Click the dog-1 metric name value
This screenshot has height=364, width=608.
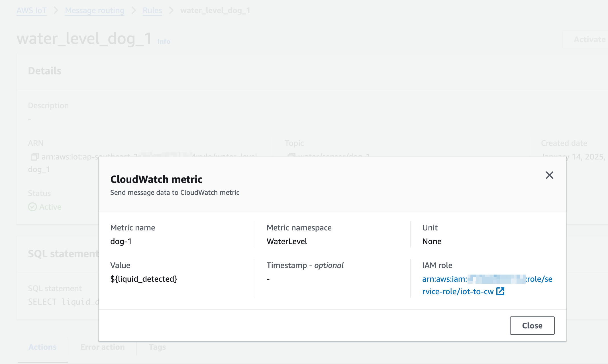click(x=121, y=241)
